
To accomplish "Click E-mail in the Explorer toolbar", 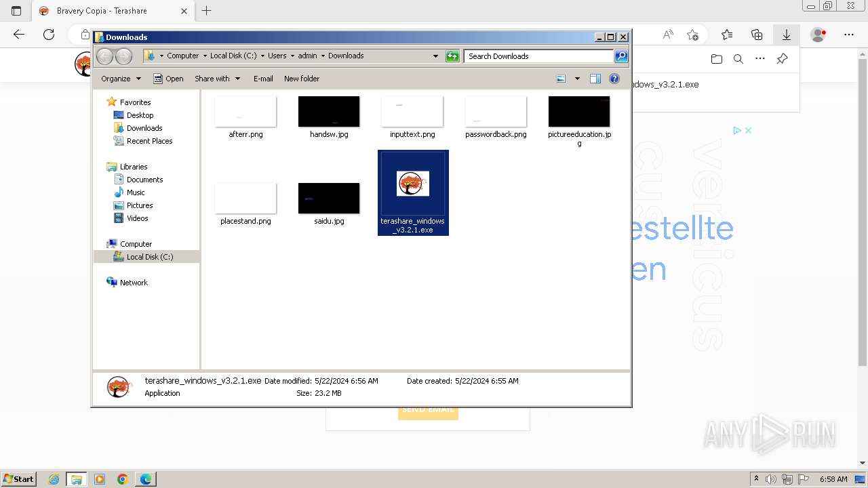I will click(263, 79).
